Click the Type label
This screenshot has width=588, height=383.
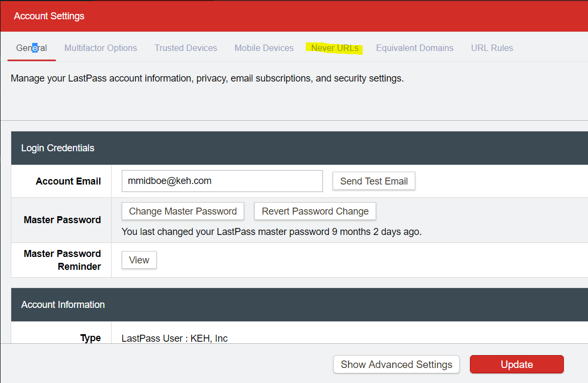click(90, 338)
